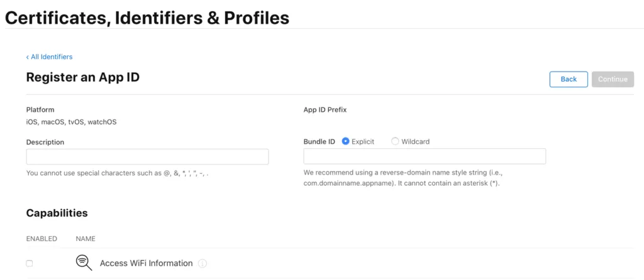Click the Access WiFi Information capability name
The width and height of the screenshot is (644, 280).
[x=146, y=264]
